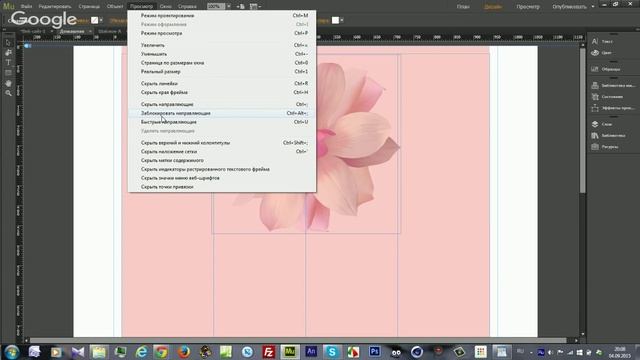Open the Text panel icon
This screenshot has height=360, width=640.
coord(595,41)
